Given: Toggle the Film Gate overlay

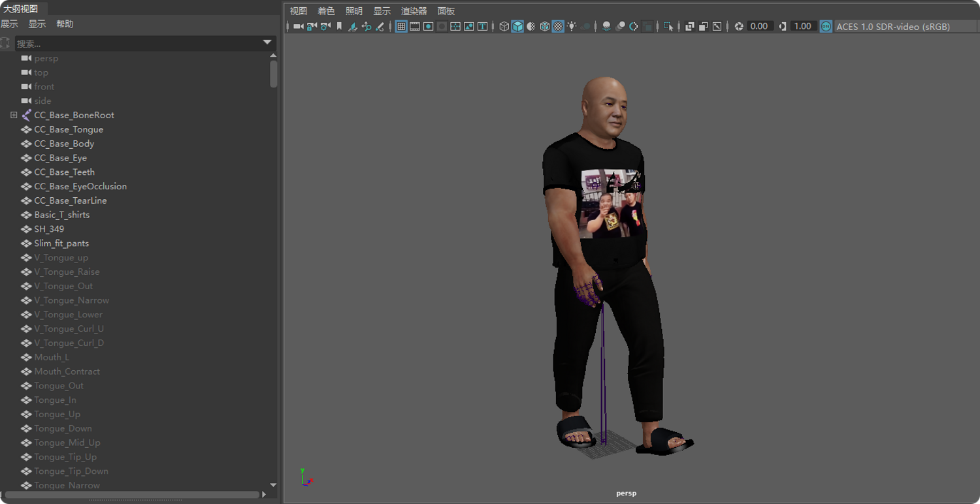Looking at the screenshot, I should [415, 27].
